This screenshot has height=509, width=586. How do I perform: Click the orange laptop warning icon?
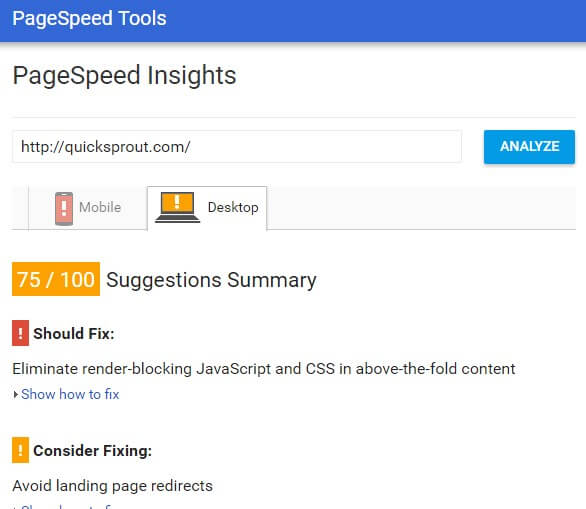[x=178, y=207]
